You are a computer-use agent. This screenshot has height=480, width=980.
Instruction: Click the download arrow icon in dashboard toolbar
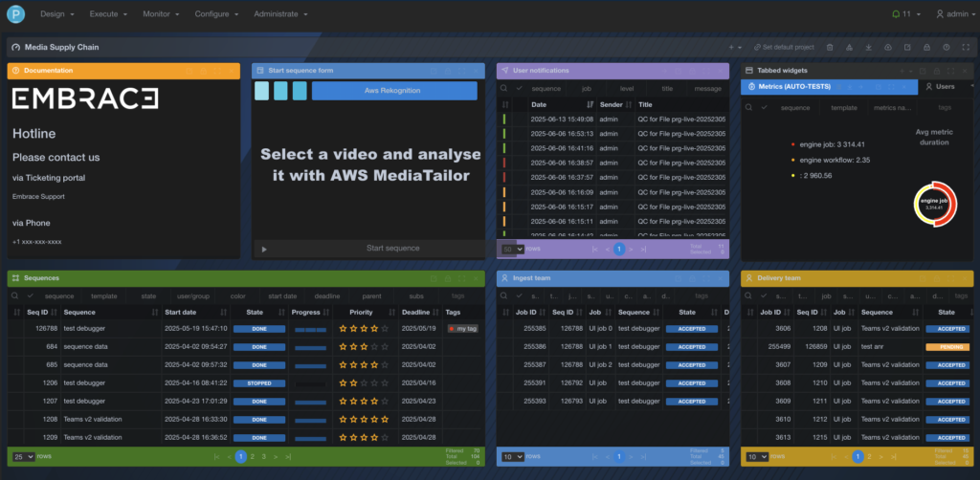click(868, 48)
